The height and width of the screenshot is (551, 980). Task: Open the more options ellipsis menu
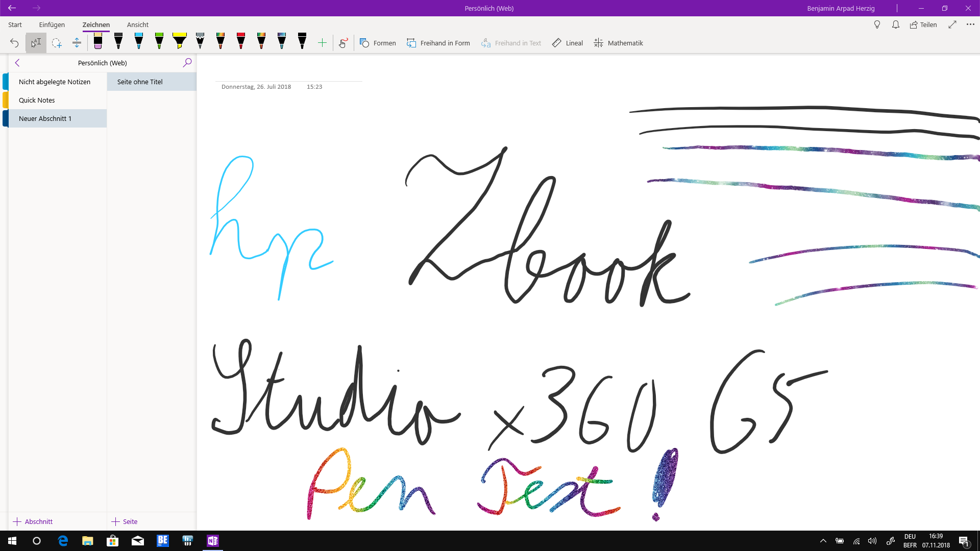point(970,24)
